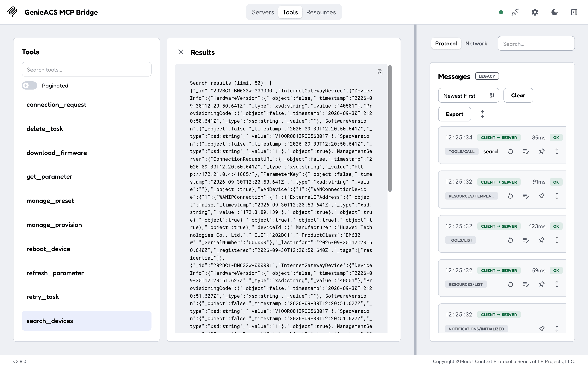Screen dimensions: 588x368
Task: Expand all messages with the arrows icon beside Export
Action: pos(483,114)
